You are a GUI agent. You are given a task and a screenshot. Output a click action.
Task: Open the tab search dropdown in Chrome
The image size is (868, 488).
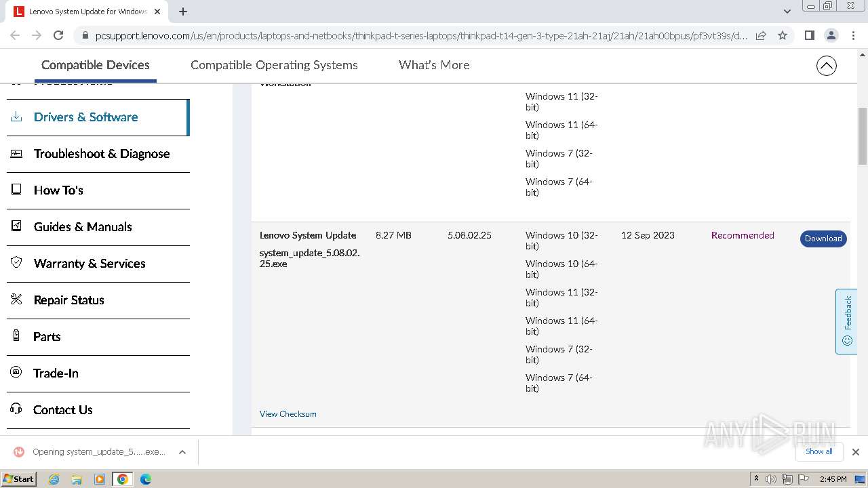coord(787,12)
